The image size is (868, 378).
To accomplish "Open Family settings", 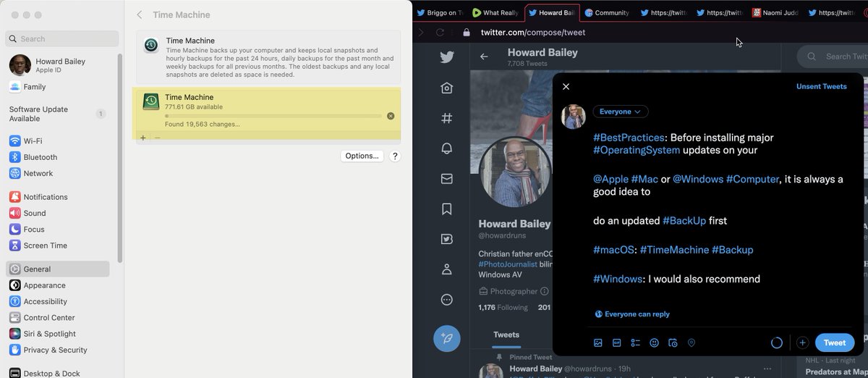I will coord(58,87).
